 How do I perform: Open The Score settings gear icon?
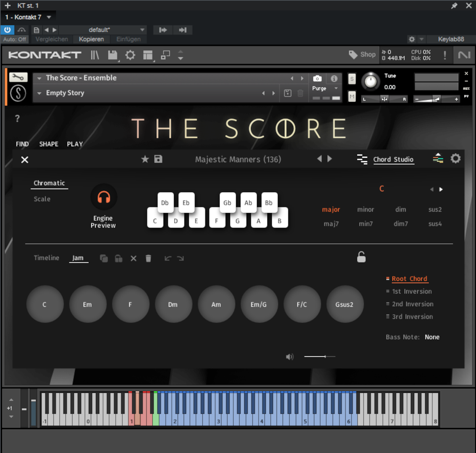455,159
